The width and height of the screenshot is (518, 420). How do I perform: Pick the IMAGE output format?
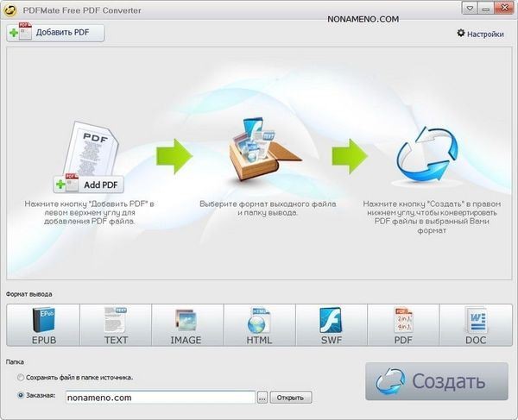click(186, 325)
